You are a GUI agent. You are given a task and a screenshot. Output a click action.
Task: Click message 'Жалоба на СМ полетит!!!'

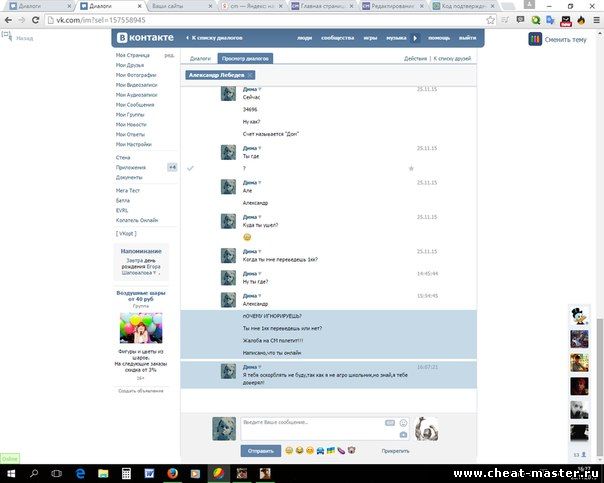tap(273, 340)
